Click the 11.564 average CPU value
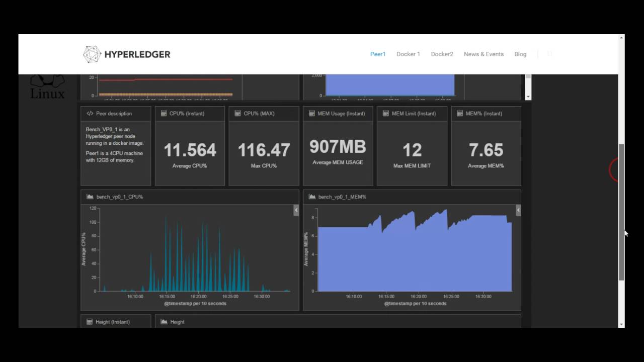This screenshot has height=362, width=644. pos(190,150)
